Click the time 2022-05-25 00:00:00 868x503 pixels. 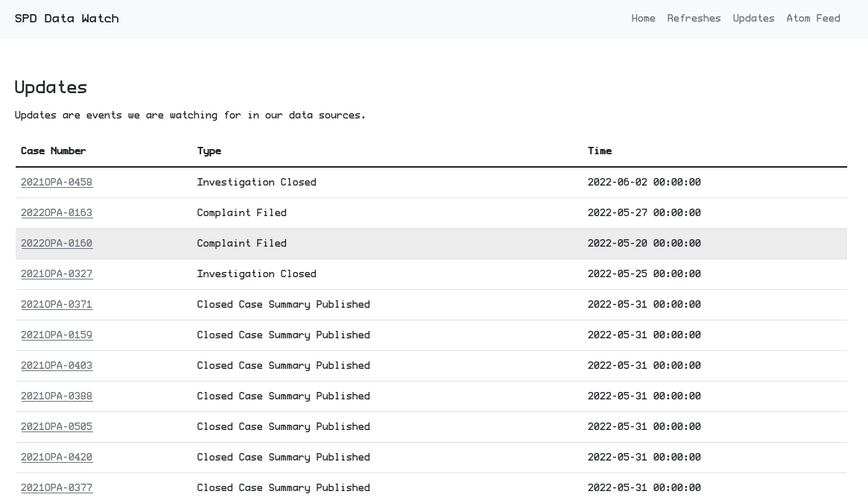(644, 273)
